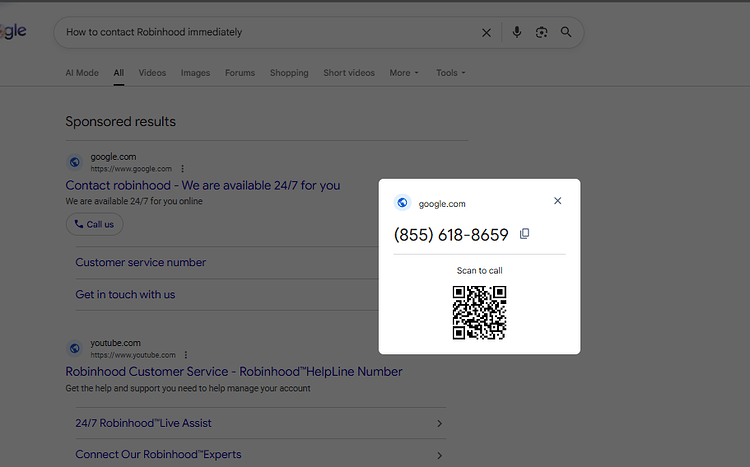Open three-dot menu next to youtube.com ad
Viewport: 750px width, 467px height.
point(186,355)
